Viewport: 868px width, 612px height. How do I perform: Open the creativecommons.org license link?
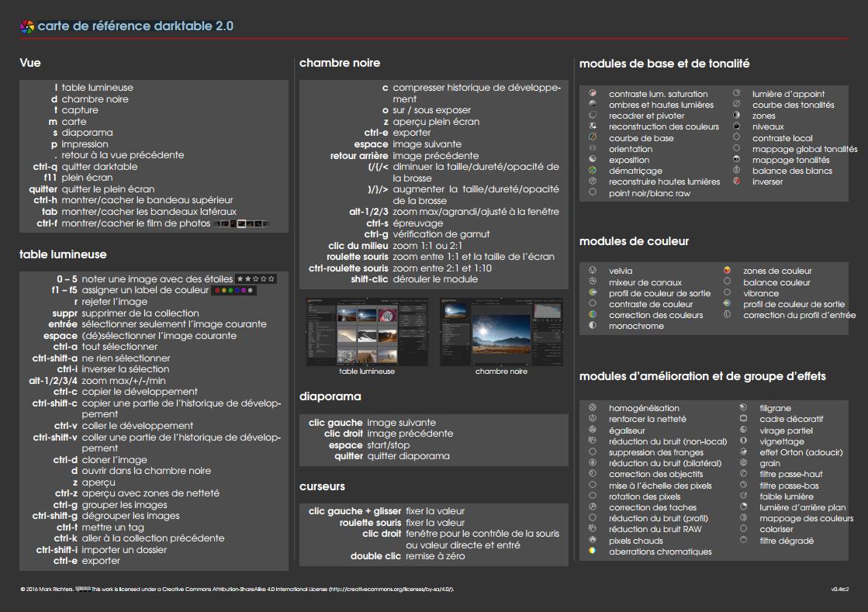(x=390, y=589)
